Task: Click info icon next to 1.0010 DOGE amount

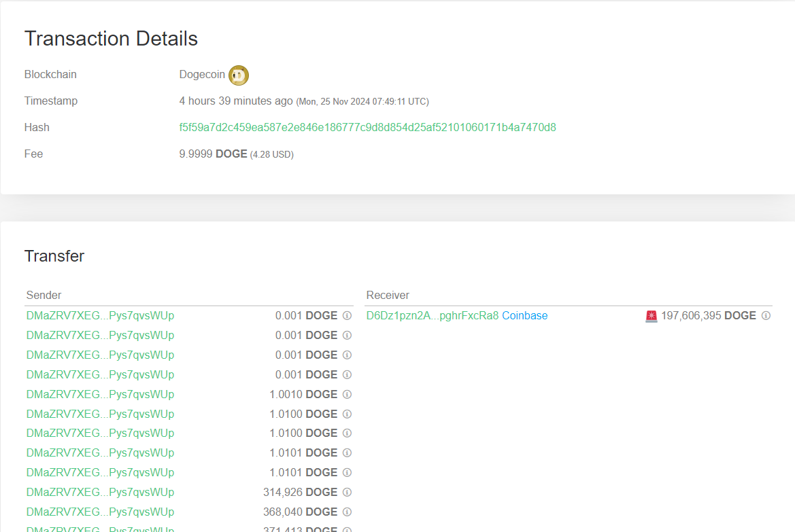Action: tap(347, 394)
